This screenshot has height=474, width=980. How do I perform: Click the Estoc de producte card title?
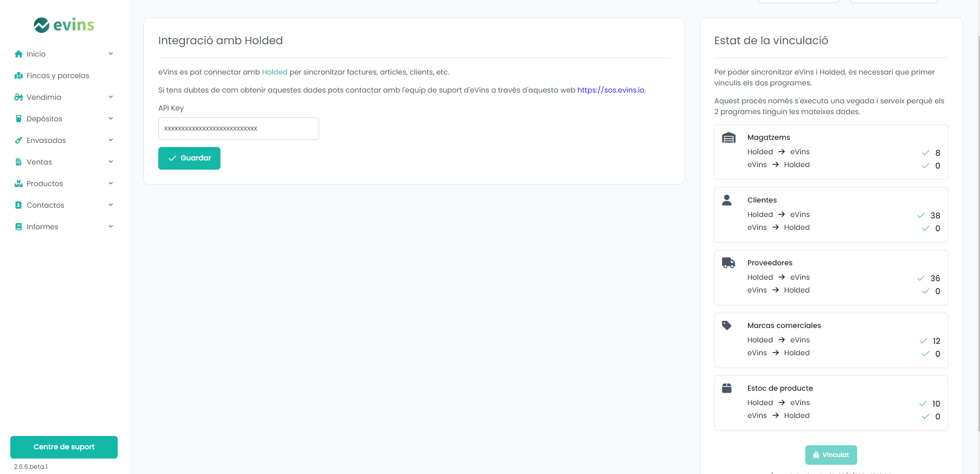click(x=780, y=388)
